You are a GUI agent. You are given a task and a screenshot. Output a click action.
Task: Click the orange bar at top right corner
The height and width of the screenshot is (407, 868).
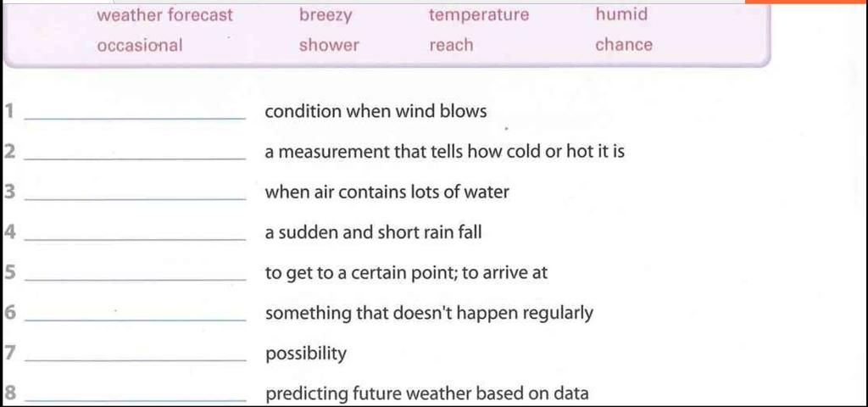(x=807, y=2)
